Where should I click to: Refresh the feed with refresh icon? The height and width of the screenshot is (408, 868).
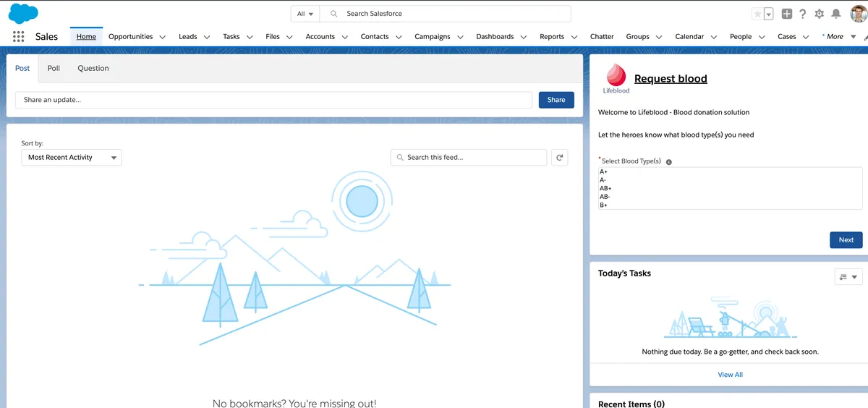click(559, 157)
